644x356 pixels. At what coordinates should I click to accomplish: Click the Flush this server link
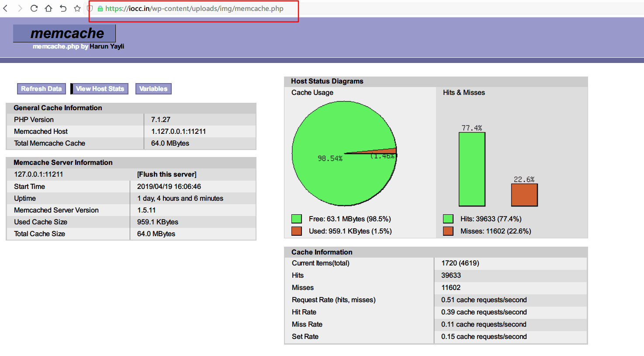click(166, 175)
